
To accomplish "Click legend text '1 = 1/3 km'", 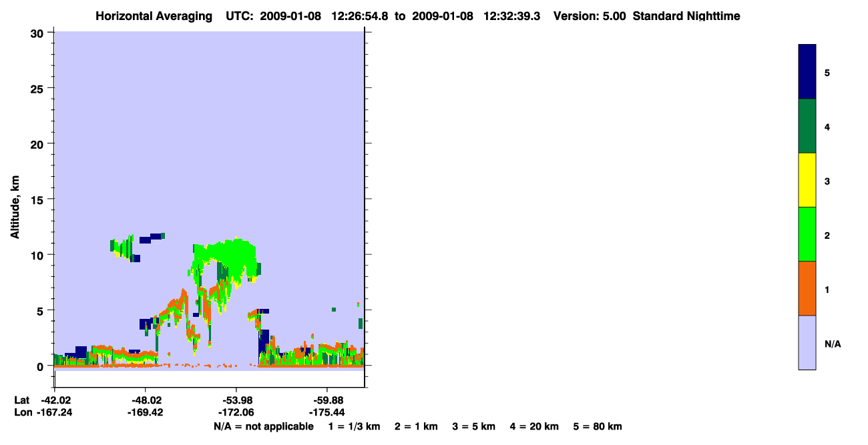I will (x=355, y=426).
